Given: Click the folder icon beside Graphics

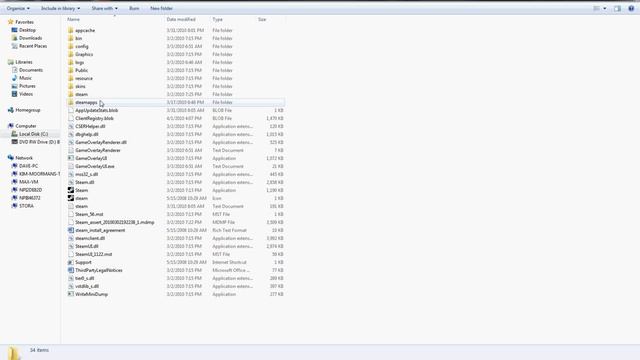Looking at the screenshot, I should pos(71,54).
